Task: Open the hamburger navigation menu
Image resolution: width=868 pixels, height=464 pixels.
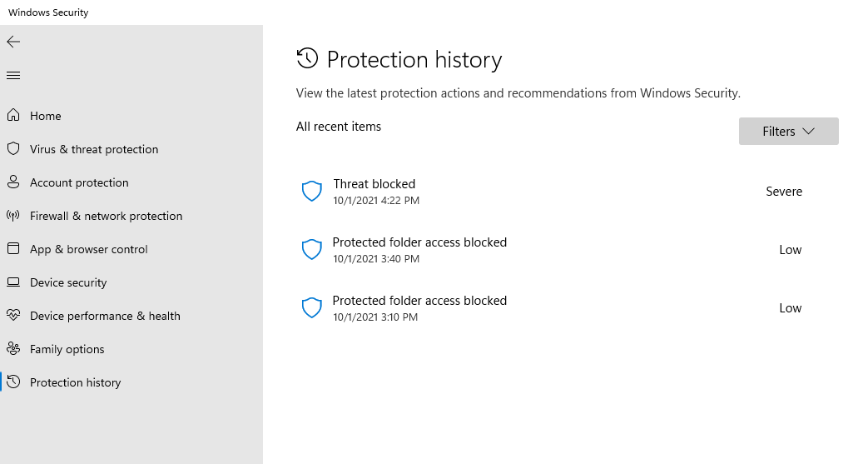Action: coord(13,76)
